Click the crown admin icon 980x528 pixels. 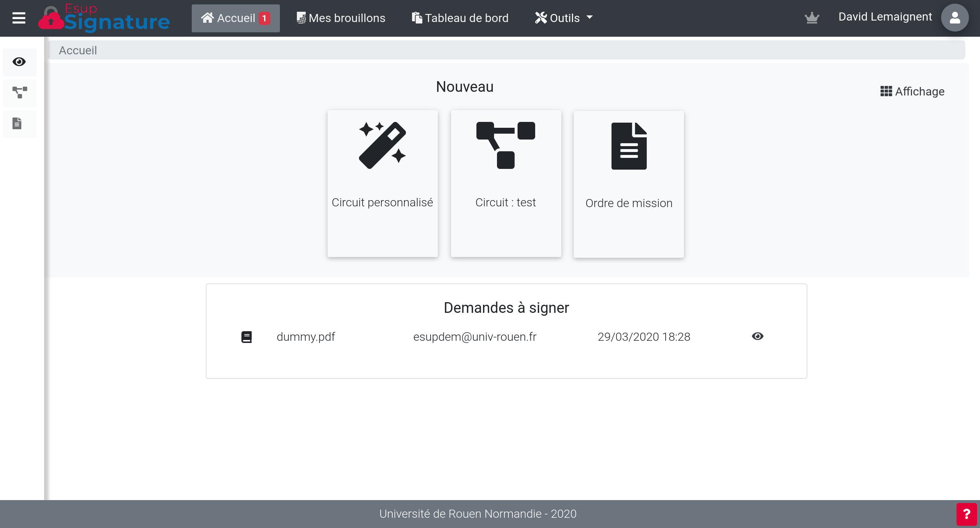811,18
